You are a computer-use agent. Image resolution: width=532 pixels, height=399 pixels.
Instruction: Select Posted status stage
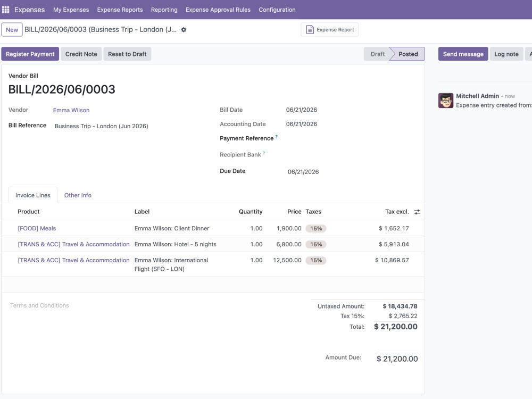[x=408, y=54]
